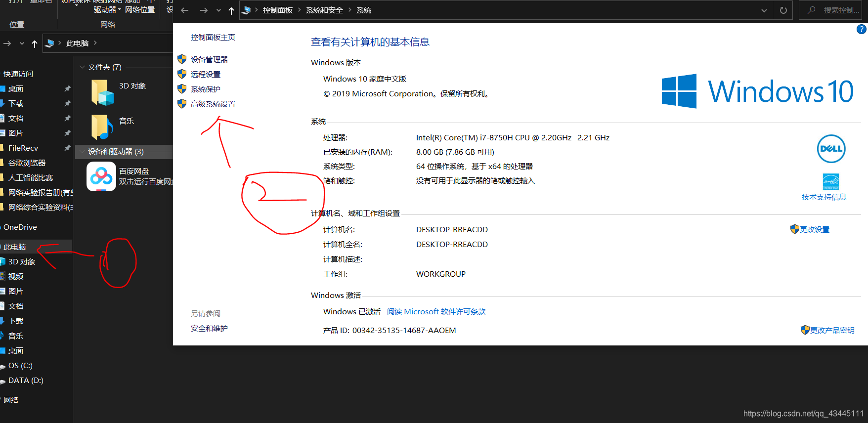Select 视频 under This PC
868x423 pixels.
pyautogui.click(x=16, y=276)
